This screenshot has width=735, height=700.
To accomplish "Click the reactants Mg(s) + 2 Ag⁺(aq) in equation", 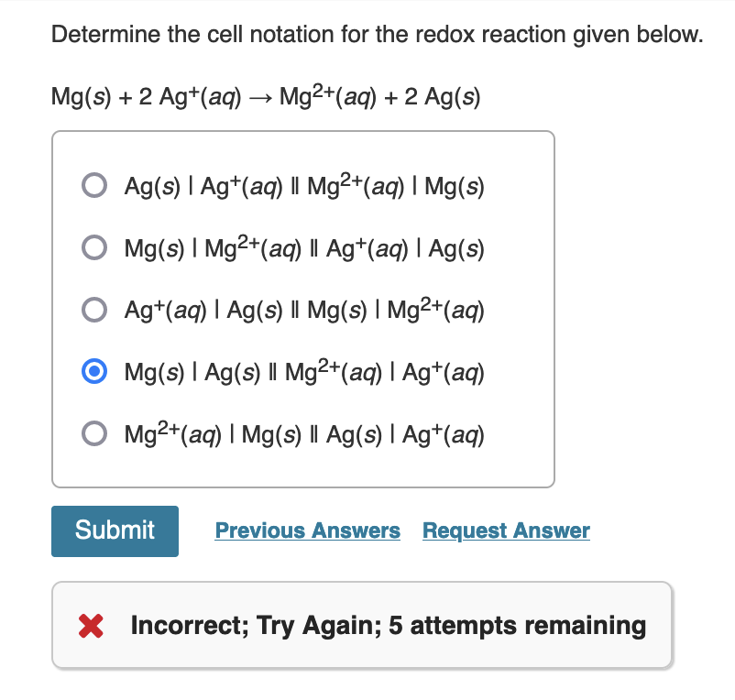I will pos(147,96).
